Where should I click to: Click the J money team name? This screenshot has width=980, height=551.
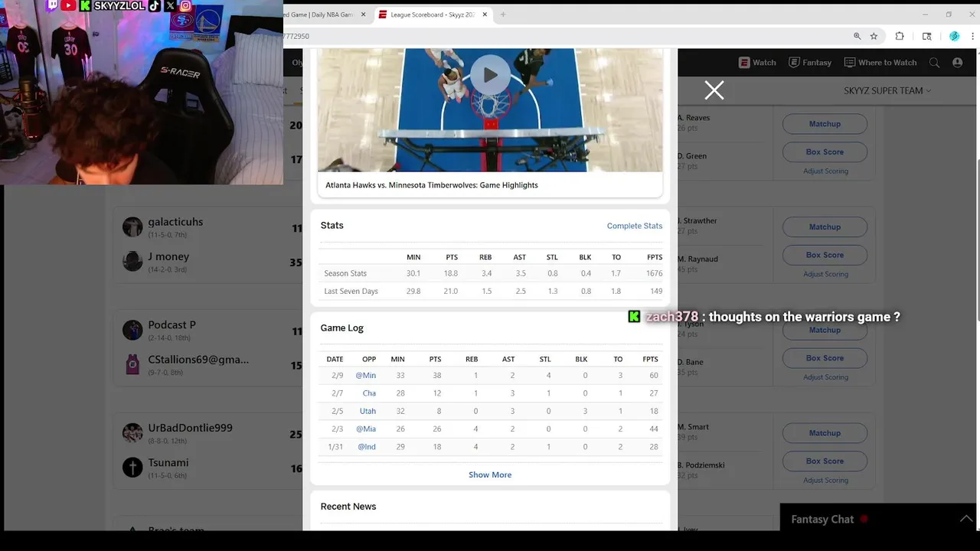coord(168,256)
